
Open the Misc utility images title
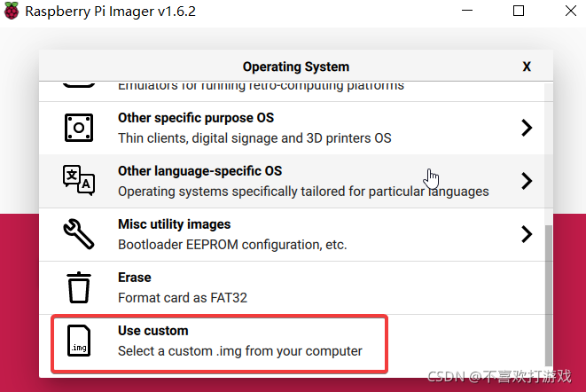pyautogui.click(x=174, y=224)
